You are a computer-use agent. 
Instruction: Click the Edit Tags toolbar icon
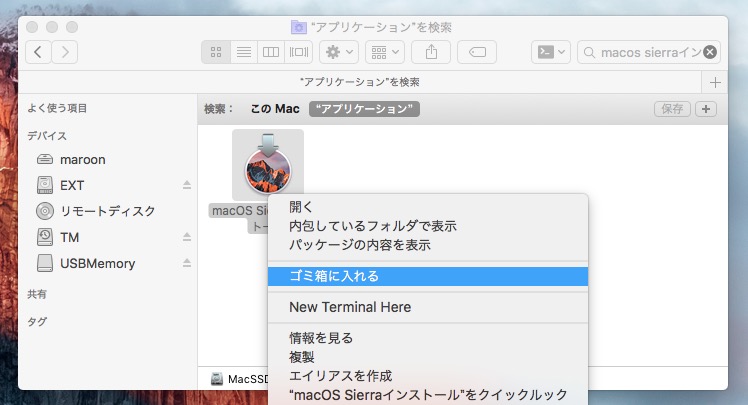pos(478,51)
